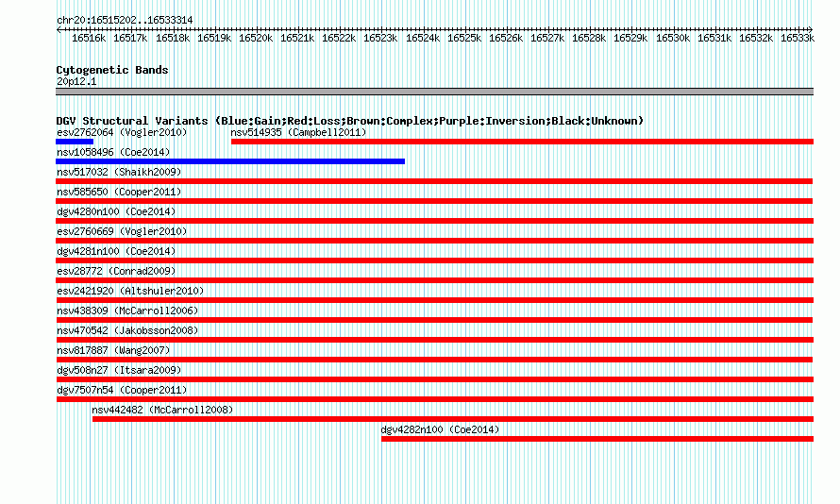The height and width of the screenshot is (504, 840).
Task: Click the red bar under dgv7507n54
Action: [x=434, y=399]
